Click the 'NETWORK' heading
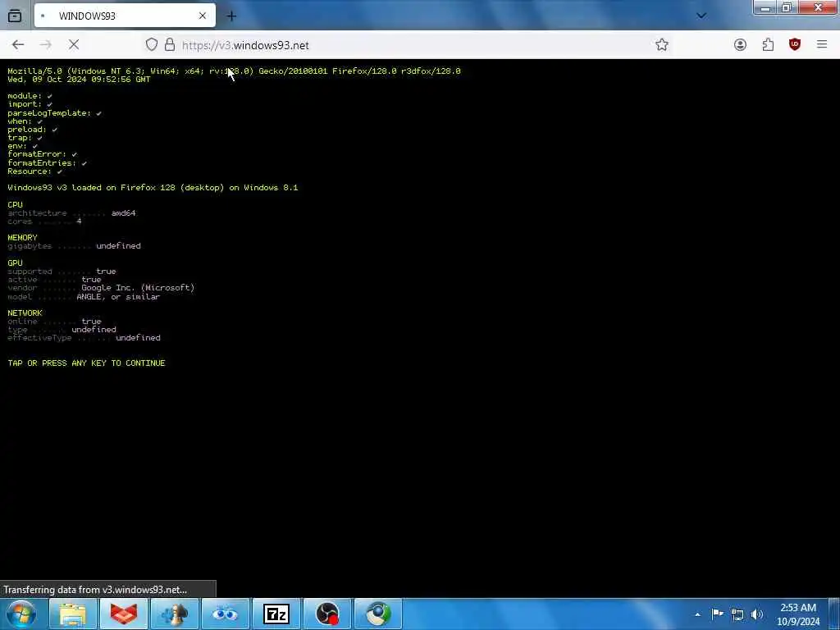The image size is (840, 630). (x=25, y=313)
